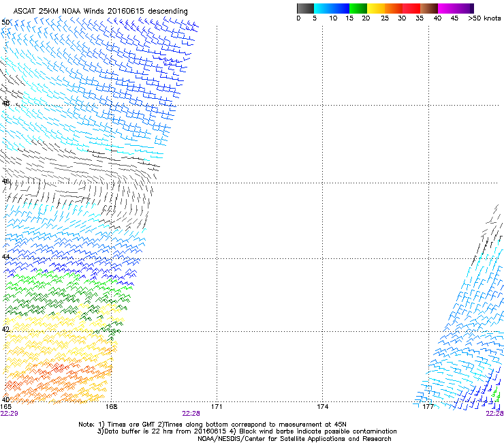
Task: Click the title 'ASCAT 25KM NOAA Winds 20160615 descending'
Action: [100, 11]
